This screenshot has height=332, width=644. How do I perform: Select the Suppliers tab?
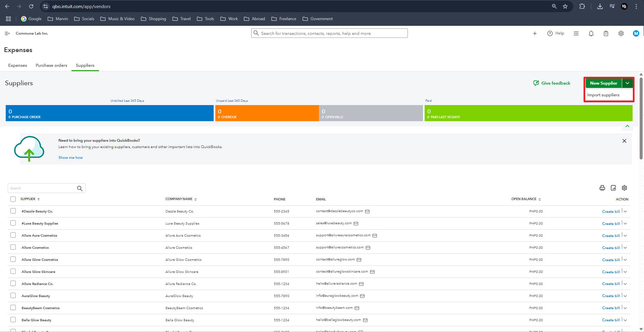pyautogui.click(x=85, y=65)
